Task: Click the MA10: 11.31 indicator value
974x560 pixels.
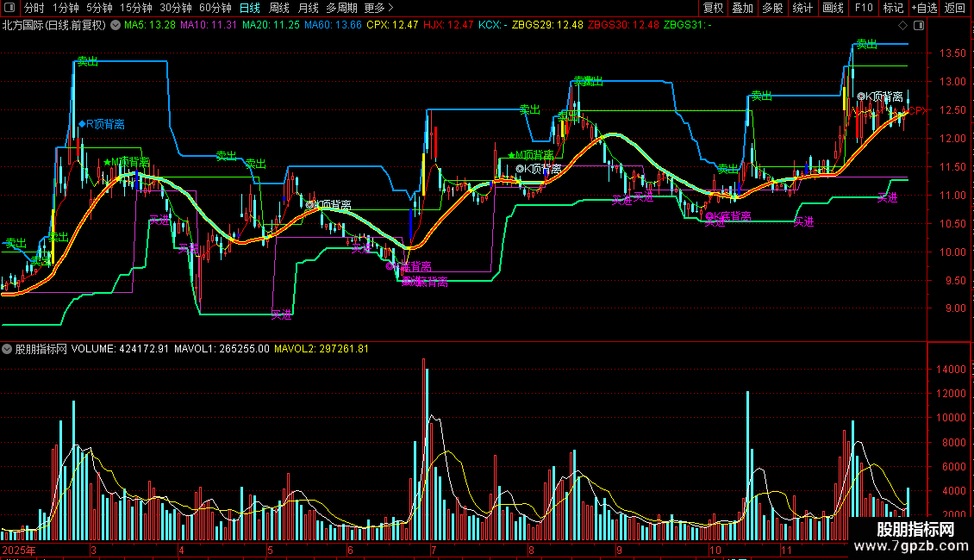Action: [209, 26]
